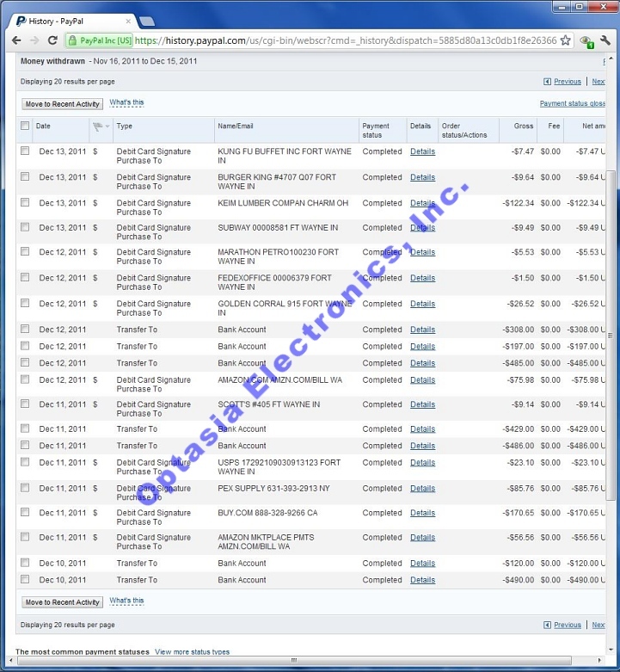The width and height of the screenshot is (620, 672).
Task: Check the KUNG FU BUFFET row checkbox
Action: click(25, 151)
